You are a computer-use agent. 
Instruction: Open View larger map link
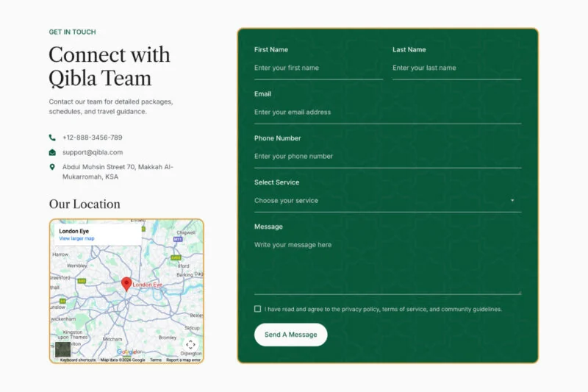pos(76,238)
